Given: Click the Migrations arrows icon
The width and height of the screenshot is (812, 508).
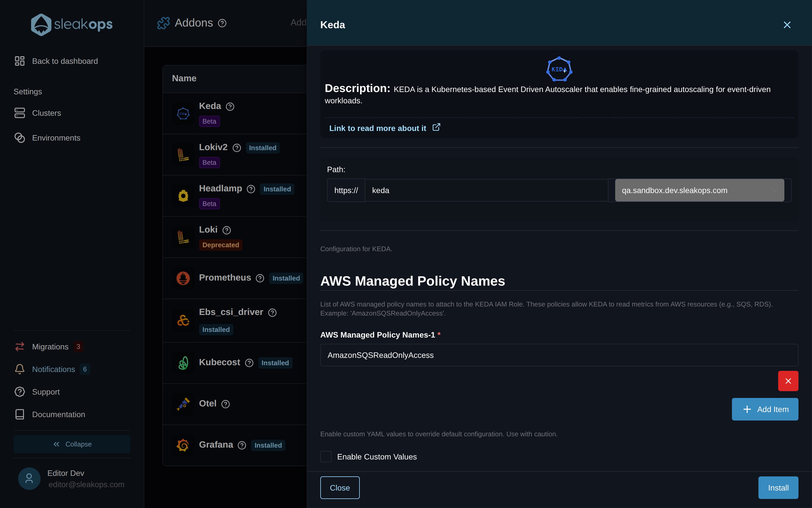Looking at the screenshot, I should point(20,346).
